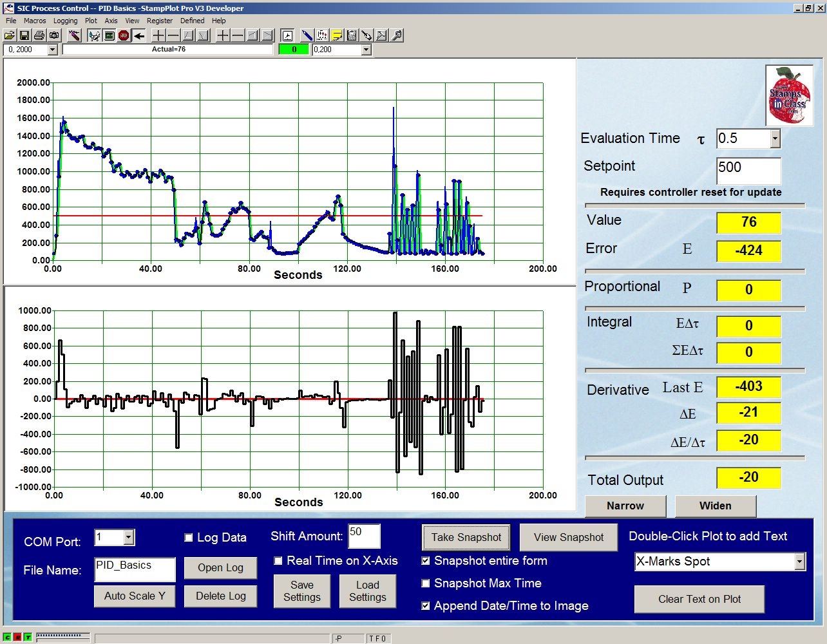Open the Register menu
This screenshot has width=827, height=644.
click(160, 21)
